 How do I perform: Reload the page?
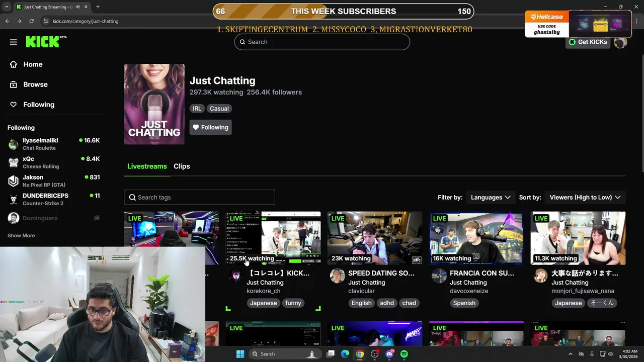click(31, 21)
